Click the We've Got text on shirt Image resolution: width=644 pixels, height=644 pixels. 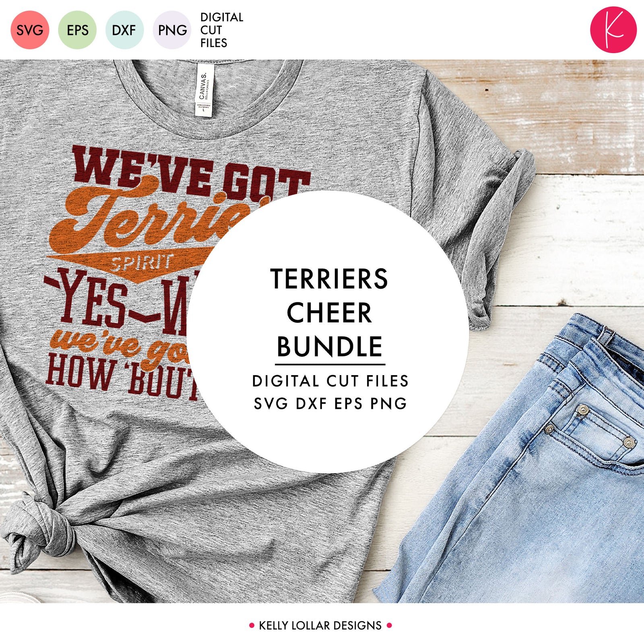(191, 172)
